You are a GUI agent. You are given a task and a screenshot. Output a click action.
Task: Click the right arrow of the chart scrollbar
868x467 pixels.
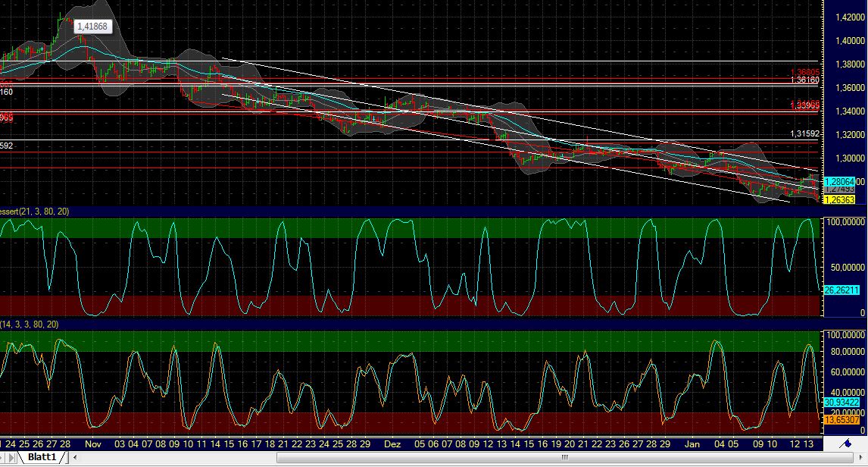pyautogui.click(x=861, y=457)
